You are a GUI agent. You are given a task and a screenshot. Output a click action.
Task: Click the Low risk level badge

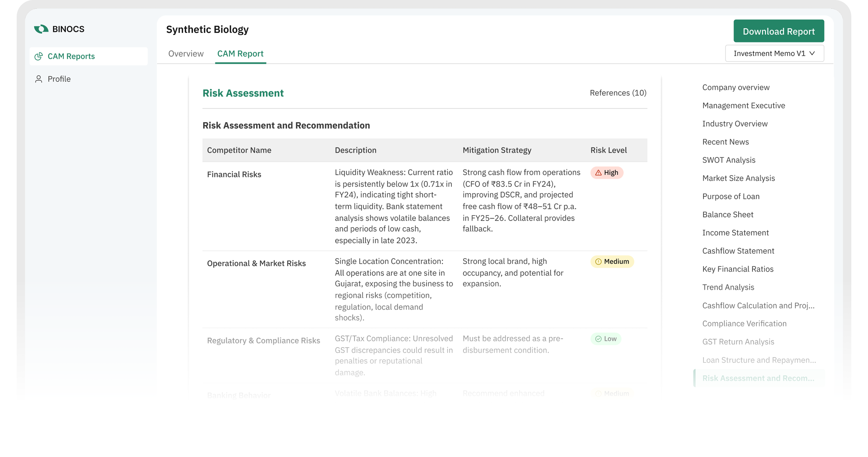tap(606, 339)
